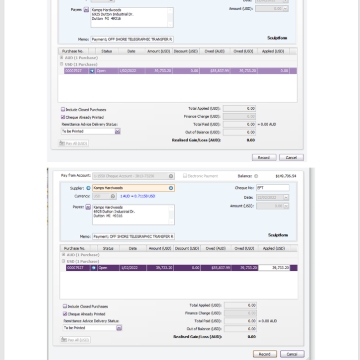Image resolution: width=360 pixels, height=360 pixels.
Task: Click the Total Applied field in upper window
Action: point(239,109)
